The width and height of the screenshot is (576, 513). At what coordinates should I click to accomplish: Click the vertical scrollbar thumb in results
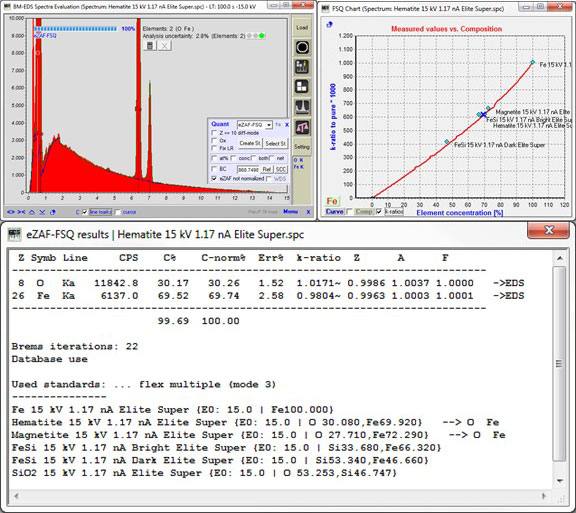559,364
